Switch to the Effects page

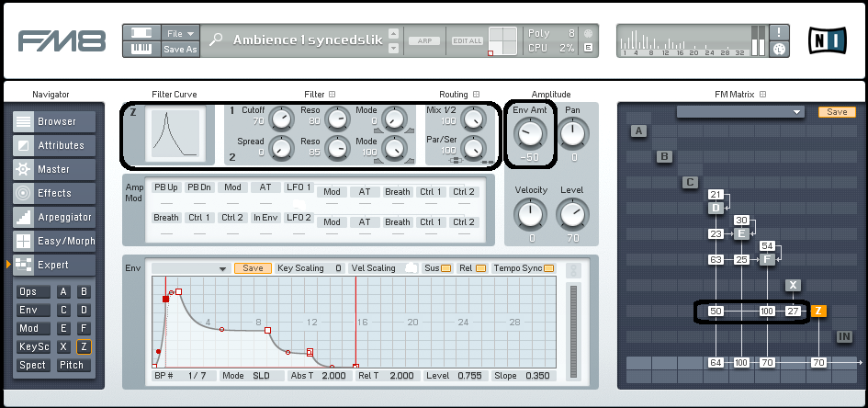tap(57, 193)
